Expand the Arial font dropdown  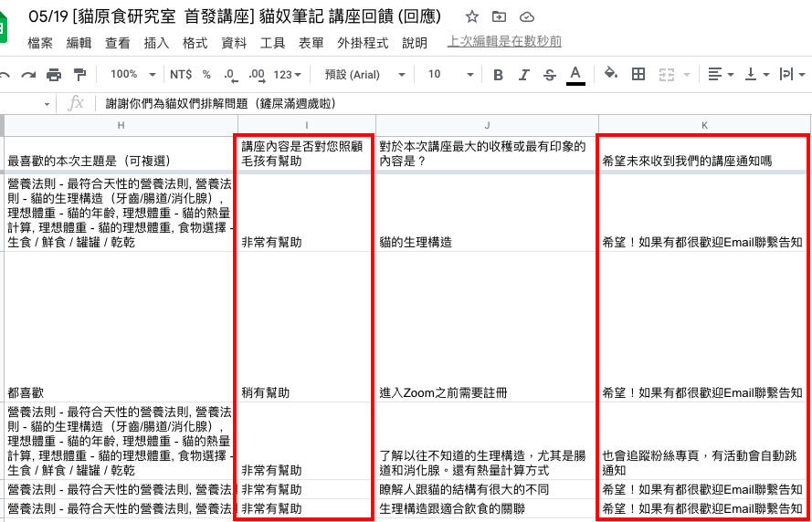point(360,74)
